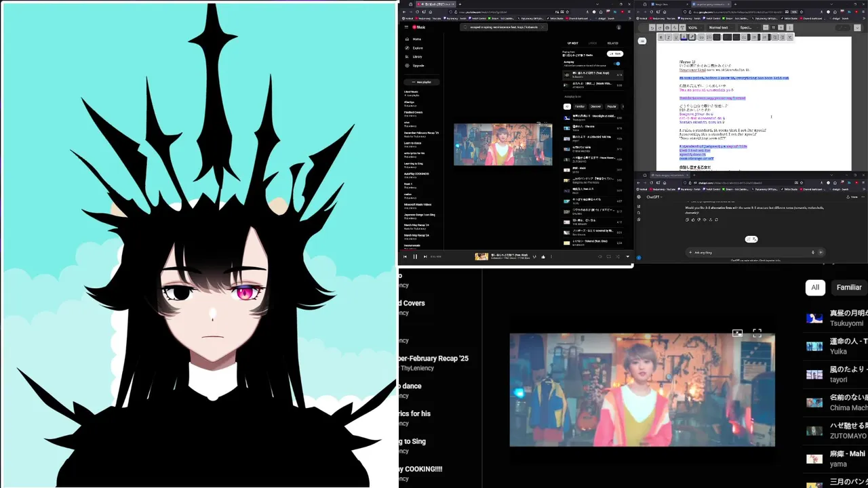Image resolution: width=868 pixels, height=488 pixels.
Task: Open the YouTube Music account avatar menu
Action: [x=618, y=27]
